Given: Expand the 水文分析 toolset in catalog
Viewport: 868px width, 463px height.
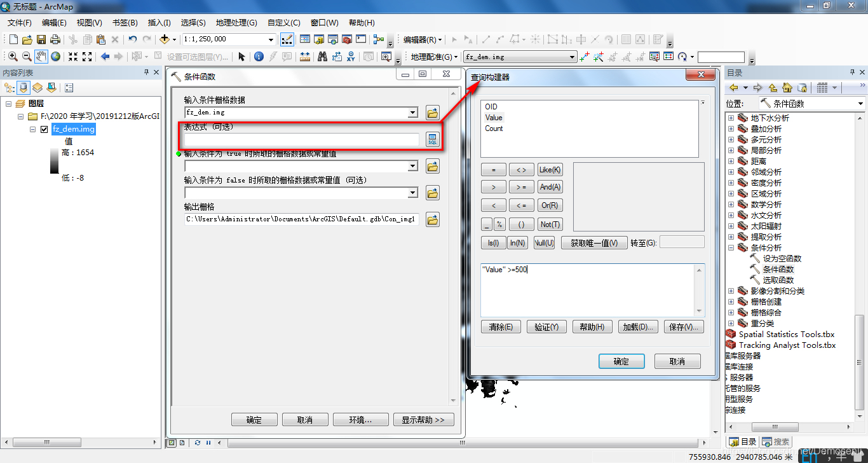Looking at the screenshot, I should point(731,216).
